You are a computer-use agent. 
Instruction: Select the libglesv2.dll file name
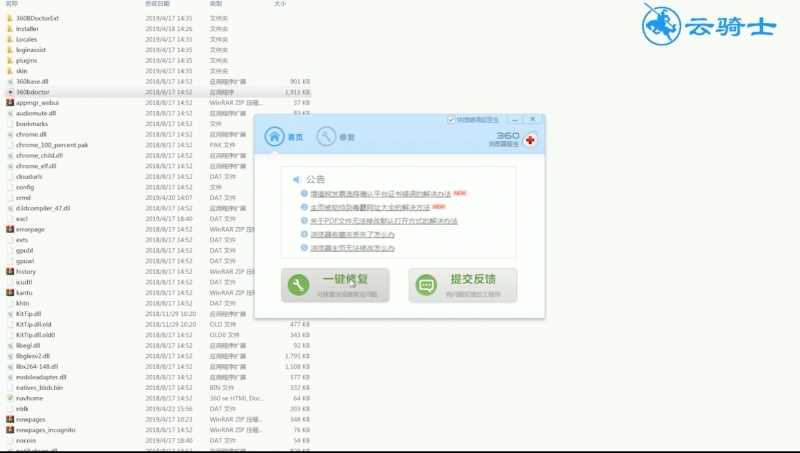[33, 356]
